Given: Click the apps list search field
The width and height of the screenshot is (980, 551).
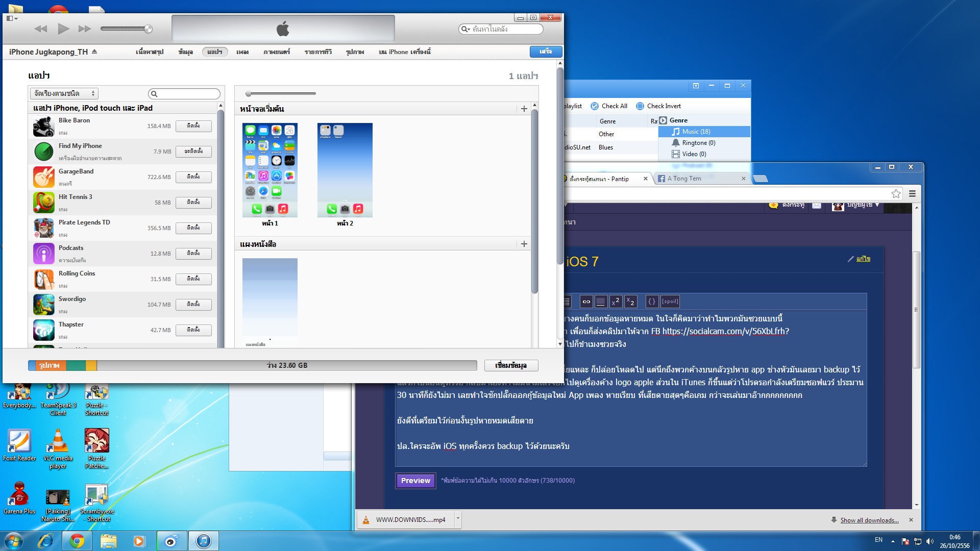Looking at the screenshot, I should tap(184, 94).
